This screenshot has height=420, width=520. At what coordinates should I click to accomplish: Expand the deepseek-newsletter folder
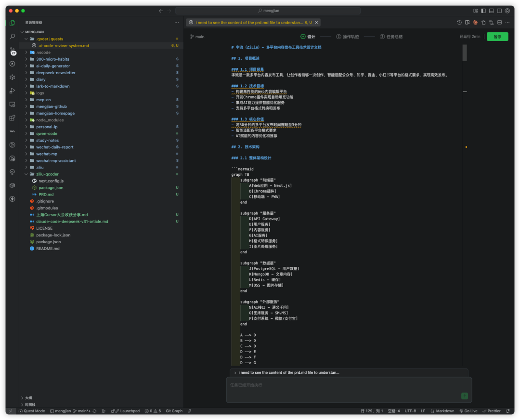[x=55, y=73]
